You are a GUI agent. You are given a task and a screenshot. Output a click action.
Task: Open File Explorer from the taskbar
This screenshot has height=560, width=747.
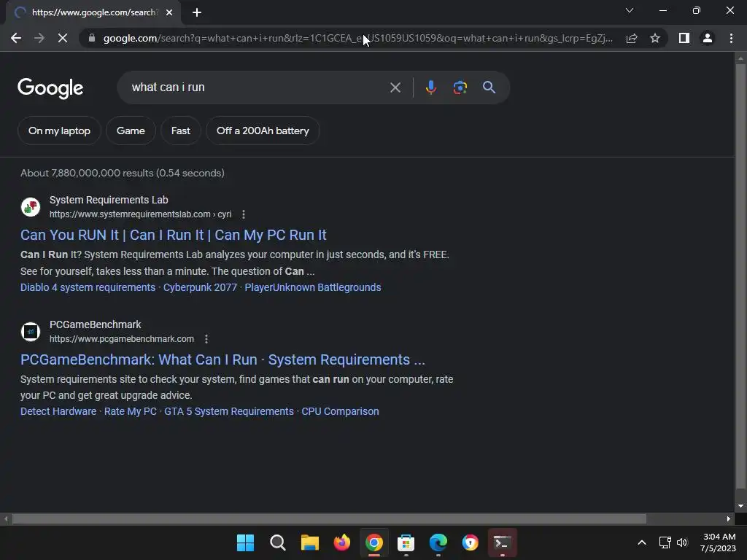tap(309, 542)
